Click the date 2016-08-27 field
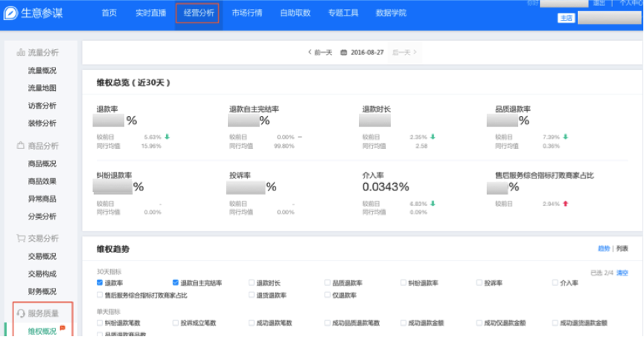 click(x=367, y=53)
